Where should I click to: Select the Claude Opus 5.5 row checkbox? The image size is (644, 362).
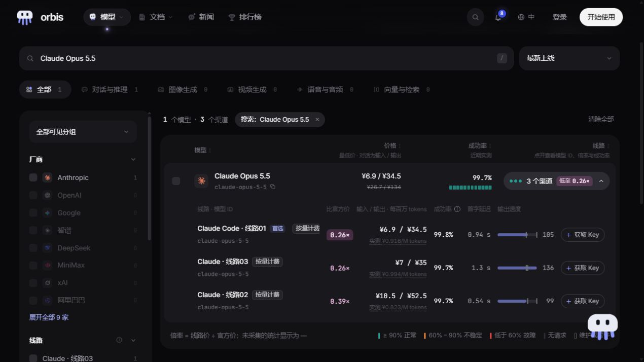pyautogui.click(x=176, y=181)
